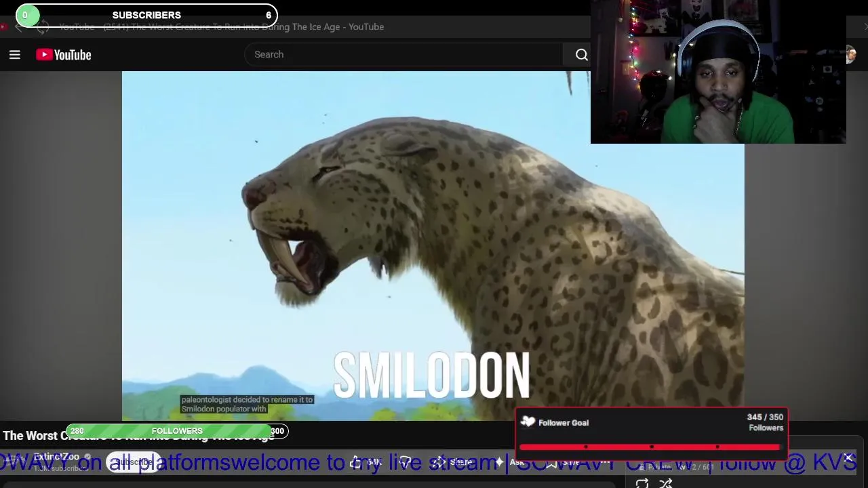Image resolution: width=868 pixels, height=488 pixels.
Task: Close the playlist panel with the X
Action: [x=848, y=458]
